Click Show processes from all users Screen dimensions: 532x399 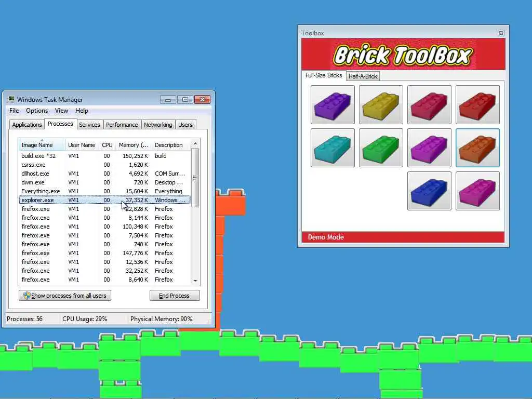(65, 296)
